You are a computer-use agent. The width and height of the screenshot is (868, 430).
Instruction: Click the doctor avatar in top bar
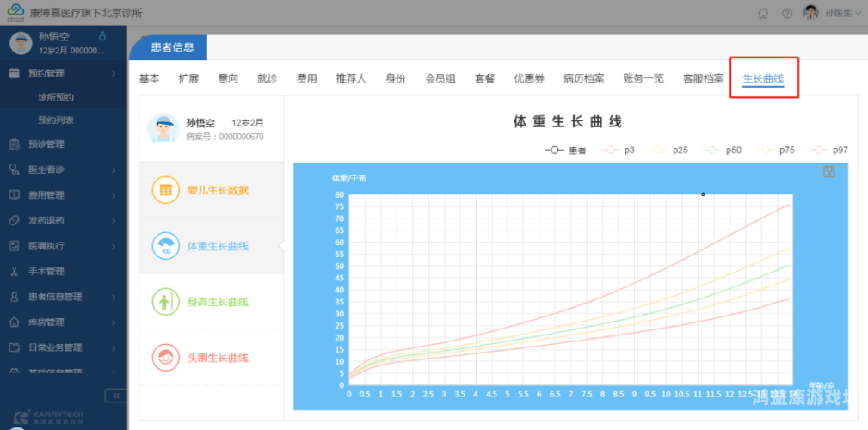810,13
